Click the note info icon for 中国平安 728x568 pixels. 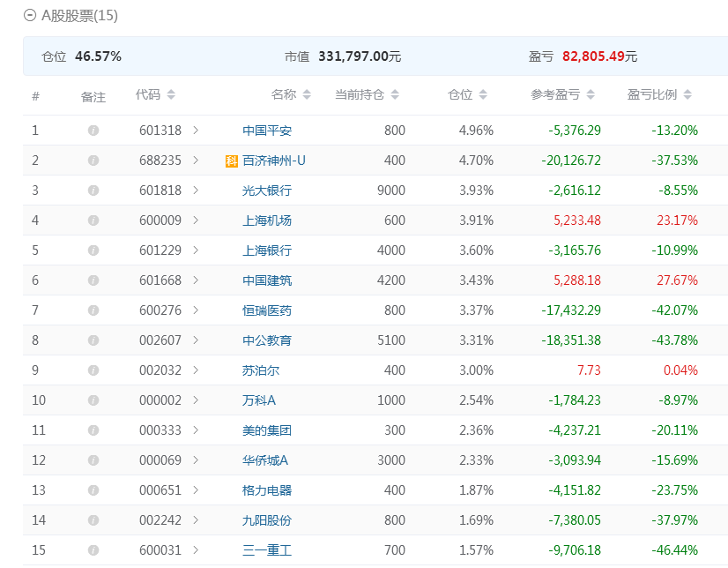click(x=93, y=131)
